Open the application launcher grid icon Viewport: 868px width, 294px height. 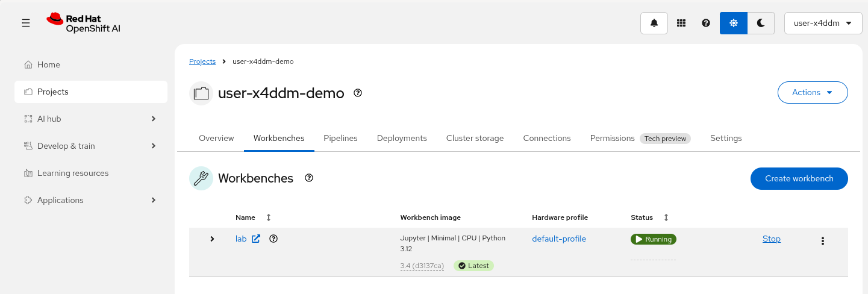(681, 23)
